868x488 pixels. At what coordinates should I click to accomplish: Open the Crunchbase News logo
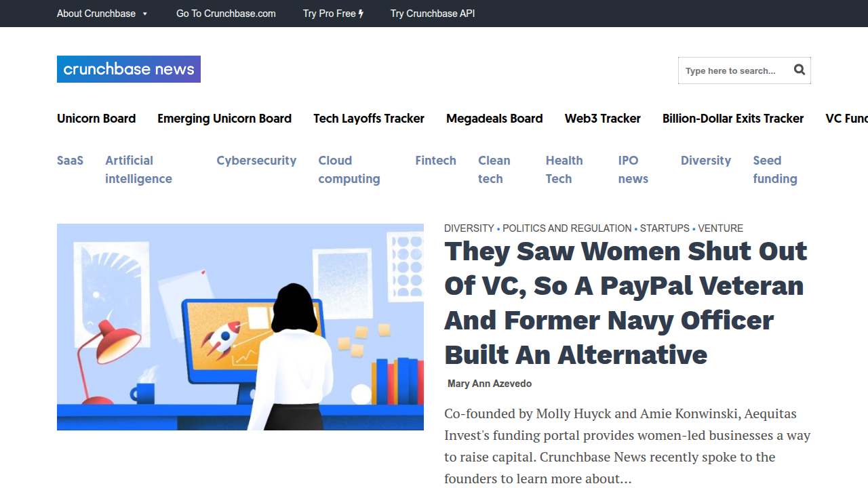point(129,69)
